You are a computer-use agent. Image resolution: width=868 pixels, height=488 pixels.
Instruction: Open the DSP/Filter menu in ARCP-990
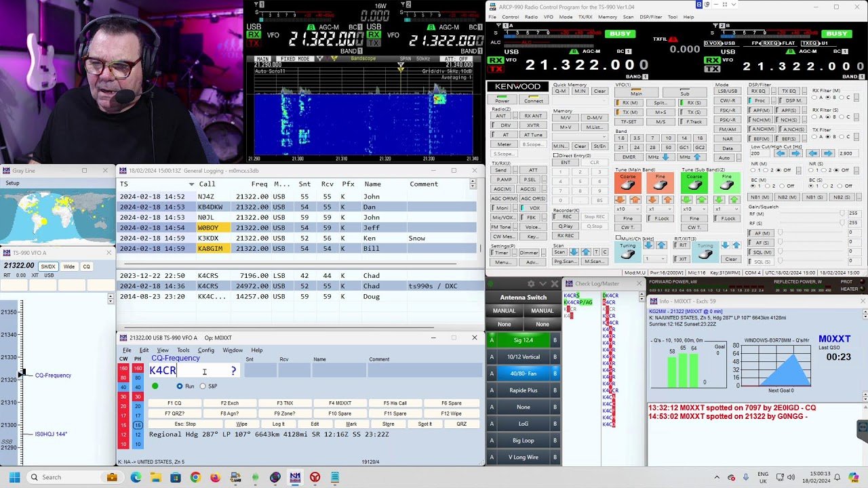652,17
